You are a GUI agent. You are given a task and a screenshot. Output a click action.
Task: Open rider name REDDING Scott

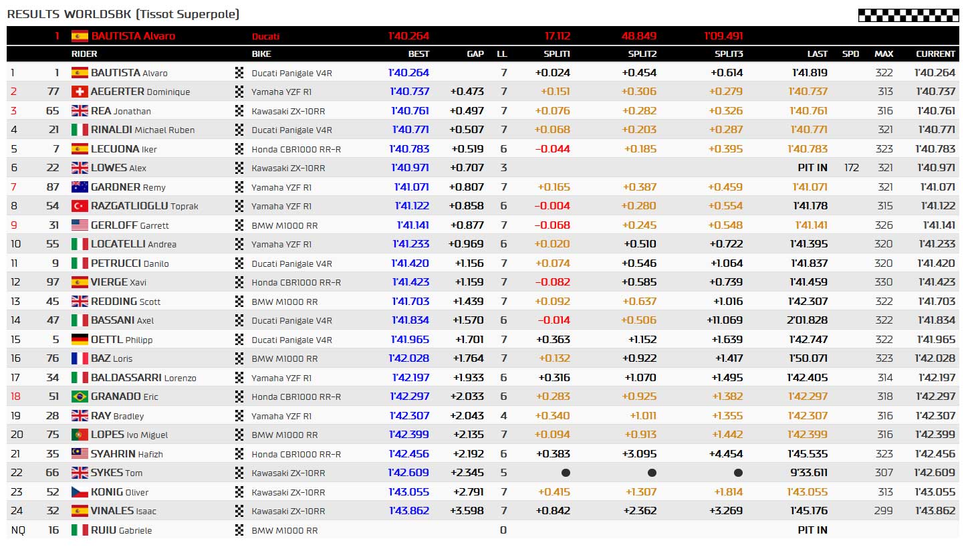(x=126, y=302)
